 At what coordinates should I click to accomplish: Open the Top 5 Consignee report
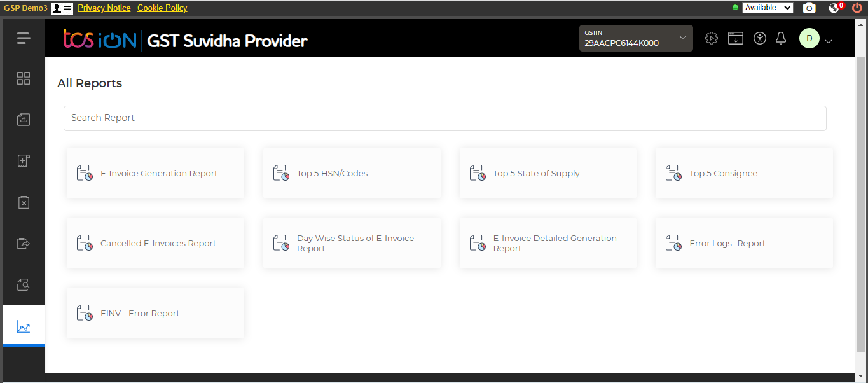tap(744, 173)
